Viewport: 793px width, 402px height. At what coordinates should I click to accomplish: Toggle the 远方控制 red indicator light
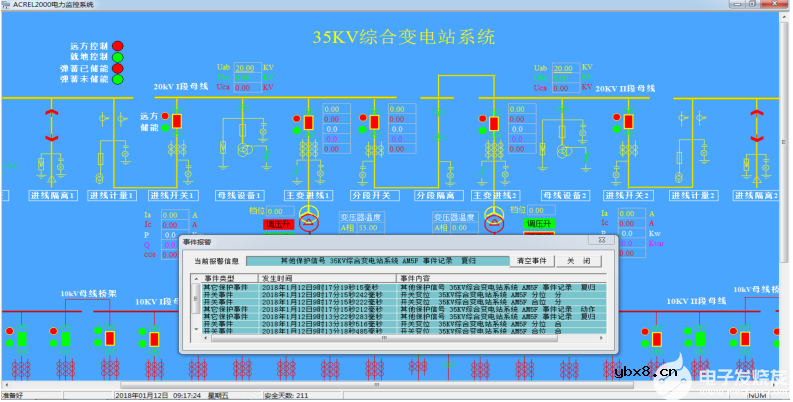click(x=117, y=46)
